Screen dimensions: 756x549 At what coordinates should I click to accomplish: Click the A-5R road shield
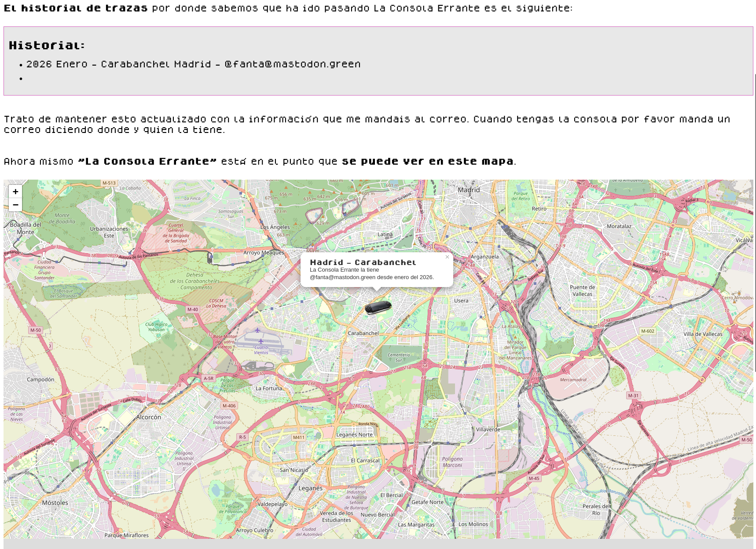[x=209, y=378]
